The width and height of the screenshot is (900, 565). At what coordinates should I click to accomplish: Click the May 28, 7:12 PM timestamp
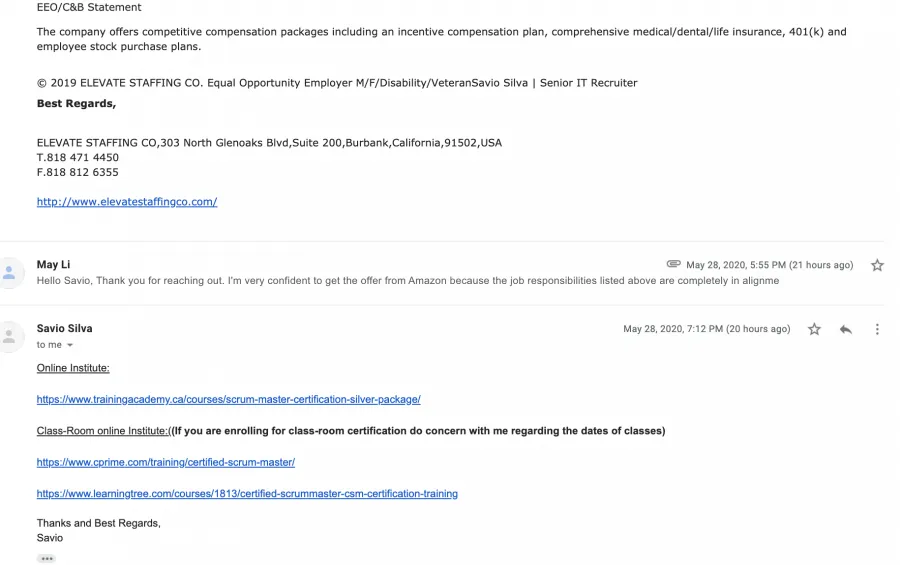[707, 329]
